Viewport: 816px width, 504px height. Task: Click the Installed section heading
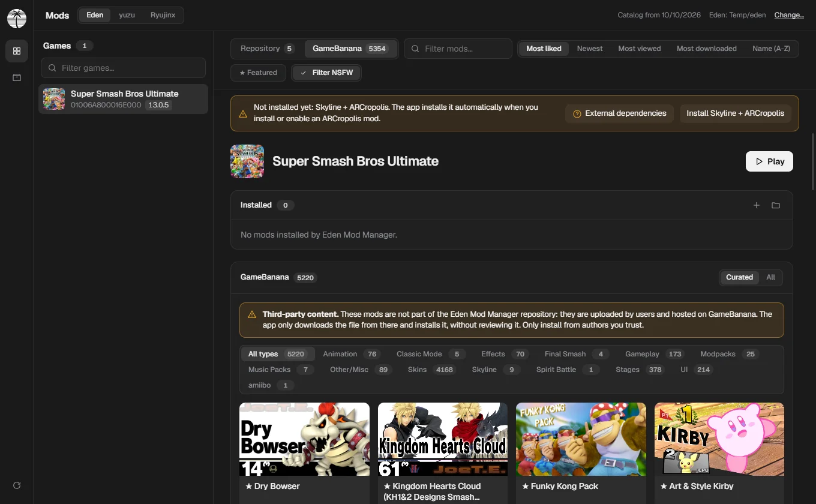(x=256, y=205)
